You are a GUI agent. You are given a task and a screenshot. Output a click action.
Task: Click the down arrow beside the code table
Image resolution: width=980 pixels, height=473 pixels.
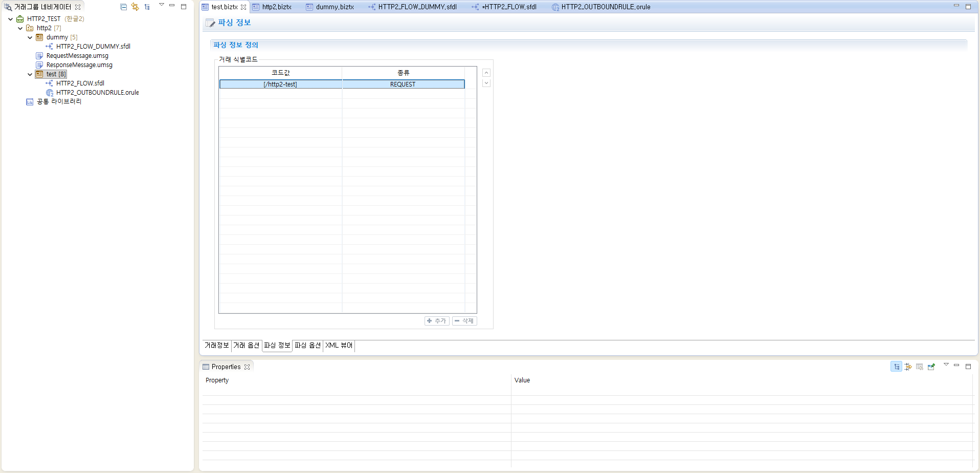[486, 82]
